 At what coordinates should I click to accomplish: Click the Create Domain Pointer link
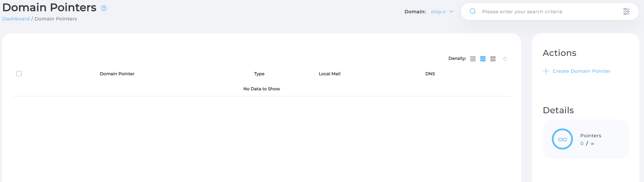click(x=581, y=71)
